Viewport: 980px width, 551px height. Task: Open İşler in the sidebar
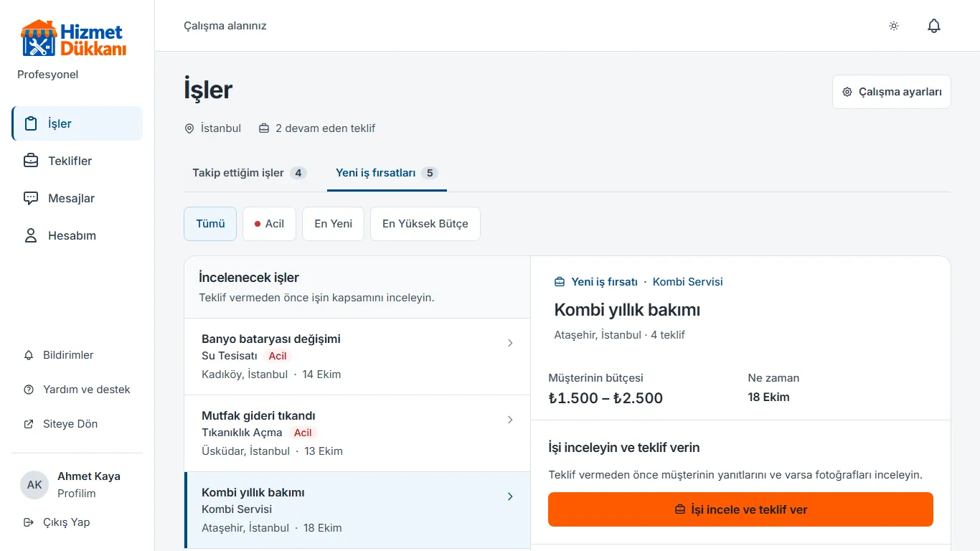click(77, 123)
